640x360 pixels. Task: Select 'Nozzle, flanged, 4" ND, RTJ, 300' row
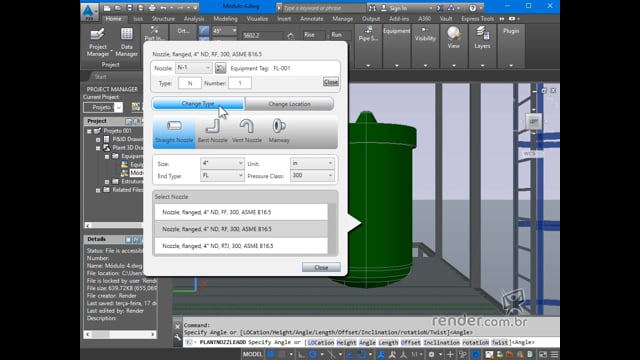tap(241, 246)
